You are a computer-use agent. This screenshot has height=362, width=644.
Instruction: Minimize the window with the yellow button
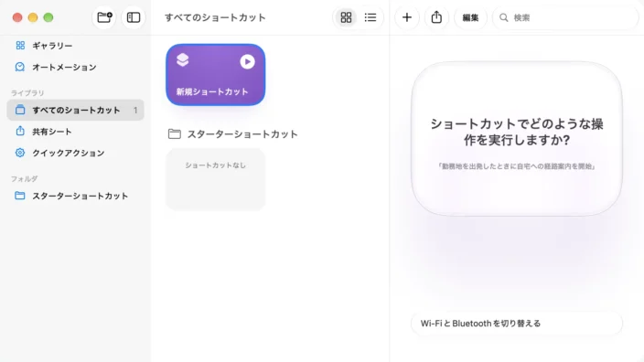click(33, 17)
